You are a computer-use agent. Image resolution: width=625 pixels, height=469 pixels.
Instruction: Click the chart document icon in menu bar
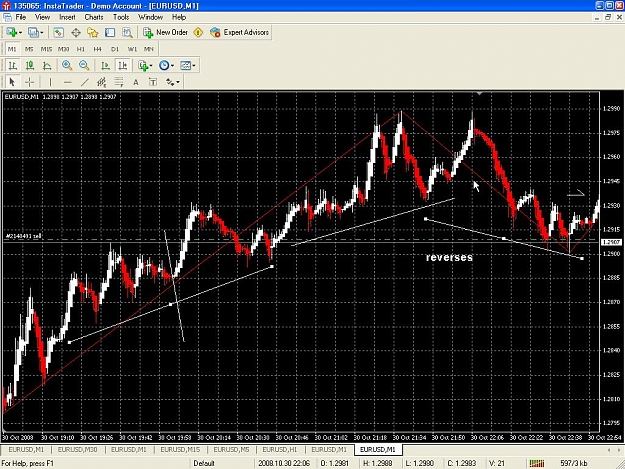(x=7, y=17)
